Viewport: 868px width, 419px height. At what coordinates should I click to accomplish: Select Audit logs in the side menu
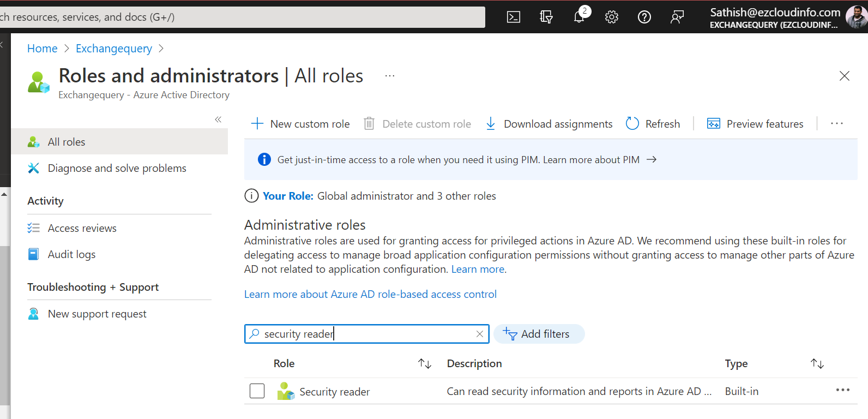click(x=71, y=254)
